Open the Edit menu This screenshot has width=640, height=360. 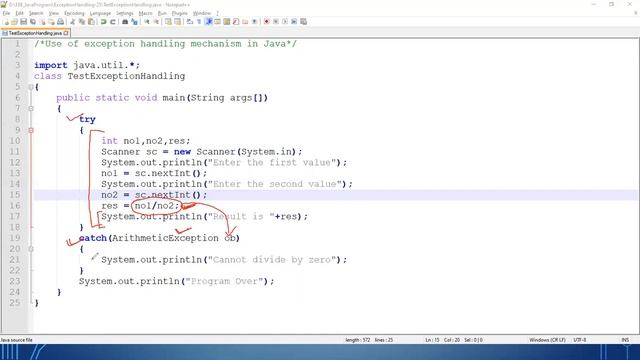coord(19,13)
